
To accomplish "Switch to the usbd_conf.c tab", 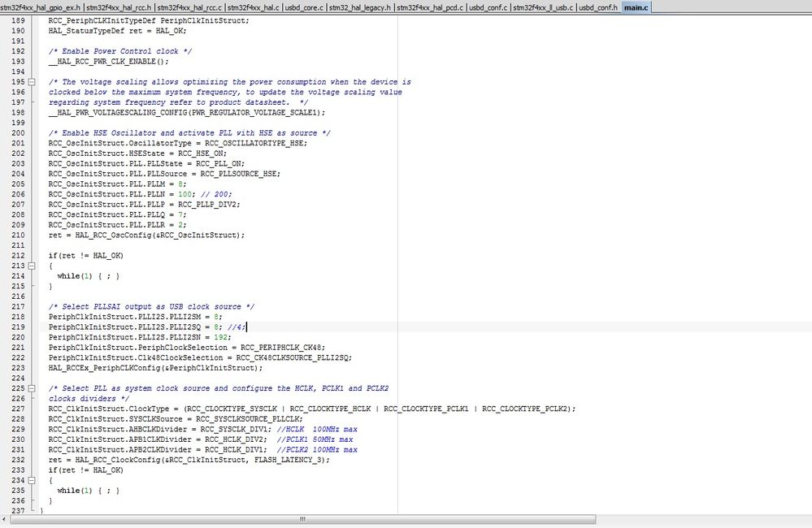I will click(488, 7).
